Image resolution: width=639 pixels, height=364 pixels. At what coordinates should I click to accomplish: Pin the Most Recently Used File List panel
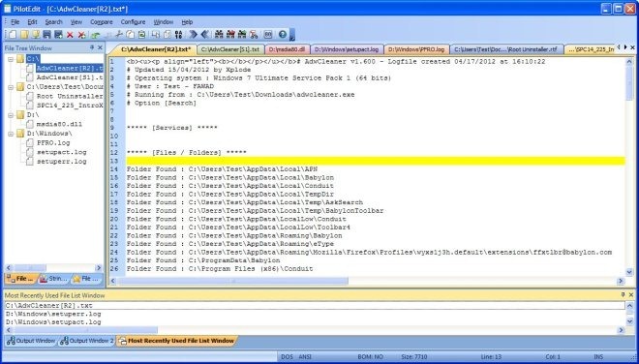[624, 294]
